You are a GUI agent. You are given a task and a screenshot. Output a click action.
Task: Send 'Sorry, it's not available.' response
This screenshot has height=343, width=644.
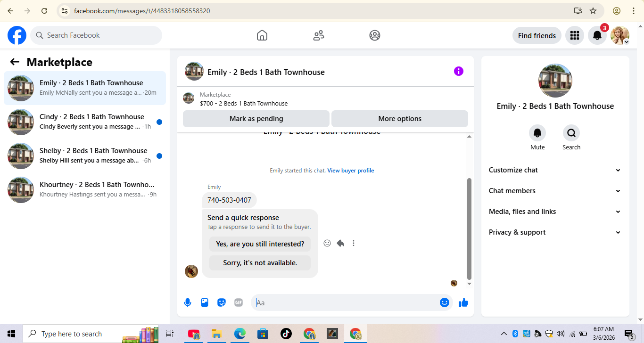coord(260,263)
